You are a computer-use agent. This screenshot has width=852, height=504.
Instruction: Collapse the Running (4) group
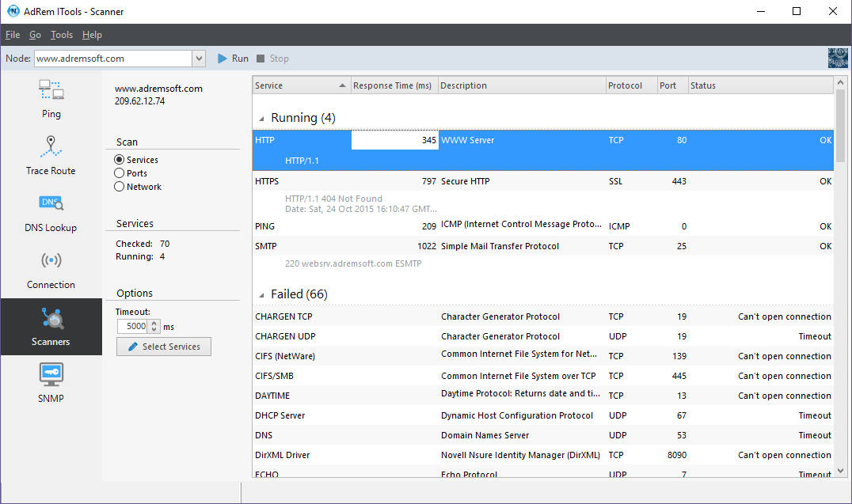coord(261,119)
